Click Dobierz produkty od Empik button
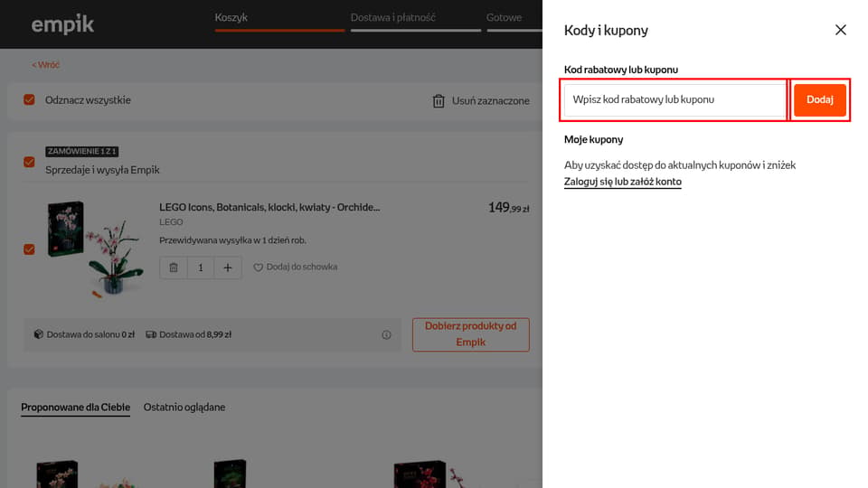The height and width of the screenshot is (488, 868). tap(470, 334)
